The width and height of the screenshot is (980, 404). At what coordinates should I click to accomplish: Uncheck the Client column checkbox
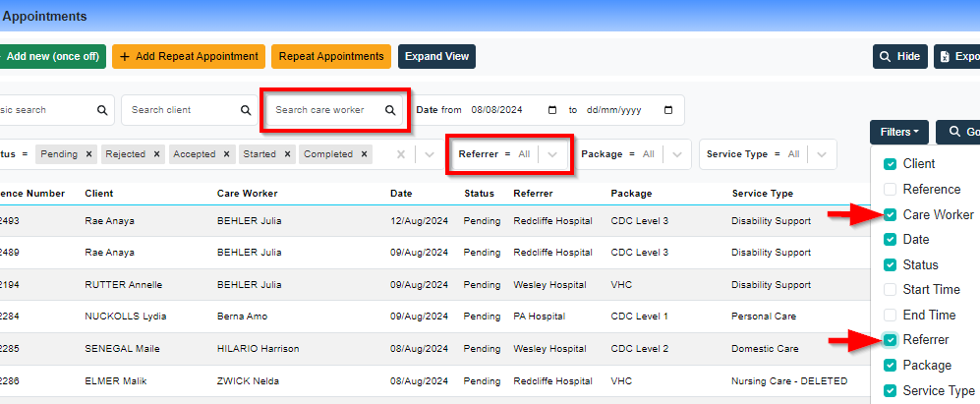click(890, 164)
